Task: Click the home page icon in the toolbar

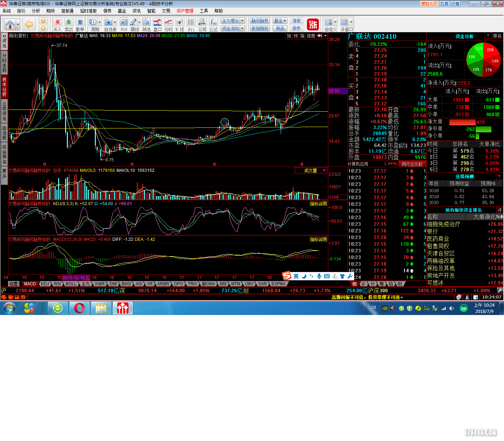Action: (x=10, y=24)
